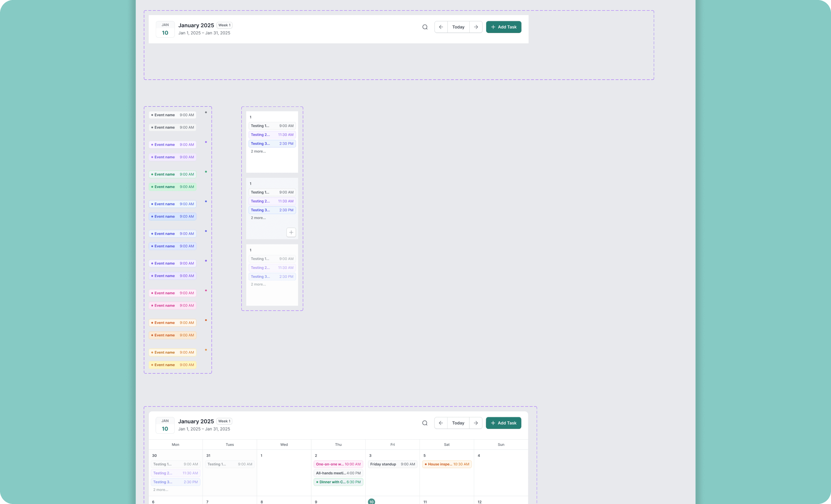Image resolution: width=831 pixels, height=504 pixels.
Task: Click the Week 1 badge in the standalone header
Action: [x=224, y=25]
